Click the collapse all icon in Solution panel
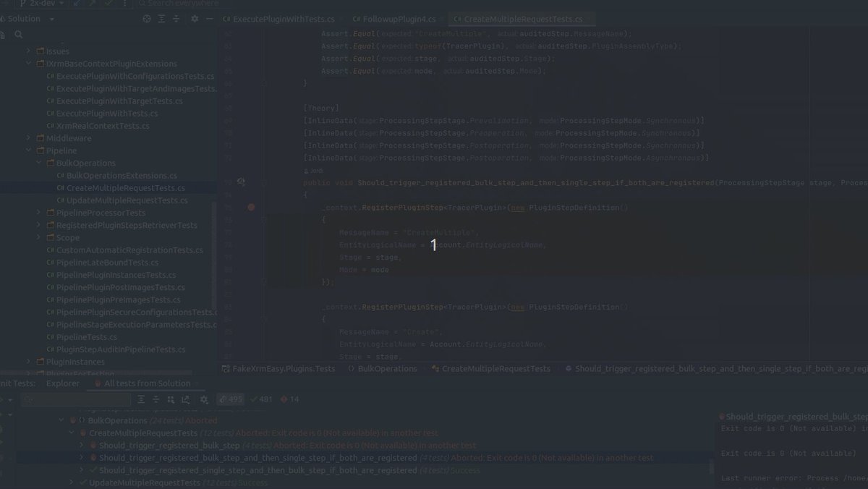The height and width of the screenshot is (489, 868). tap(176, 19)
